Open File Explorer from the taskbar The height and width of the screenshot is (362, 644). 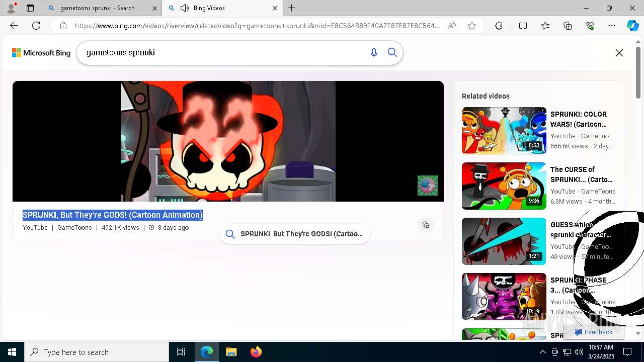[x=231, y=352]
